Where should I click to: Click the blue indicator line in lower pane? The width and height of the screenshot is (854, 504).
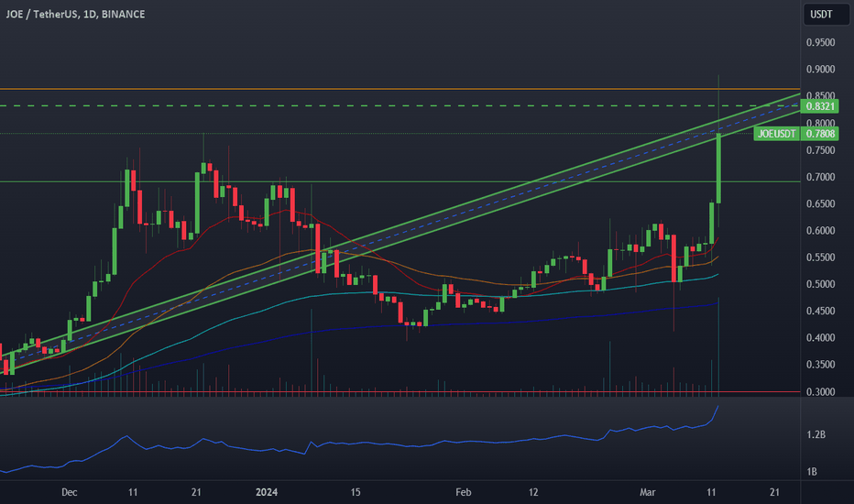tap(359, 444)
